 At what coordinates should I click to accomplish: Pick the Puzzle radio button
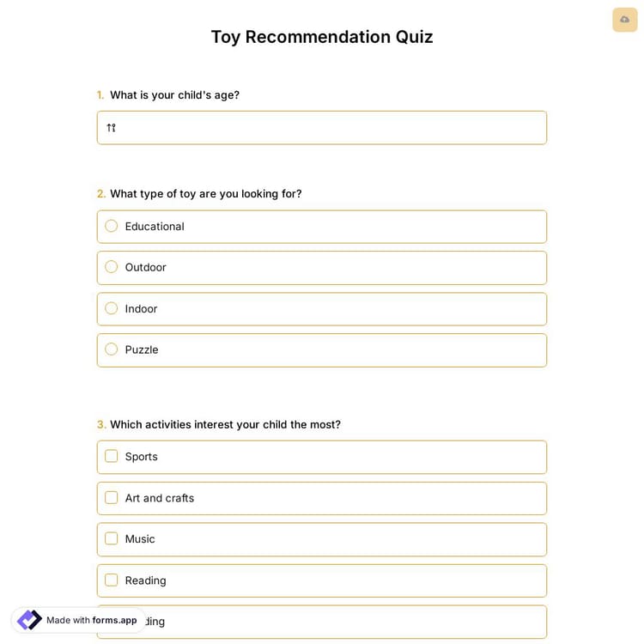click(112, 349)
